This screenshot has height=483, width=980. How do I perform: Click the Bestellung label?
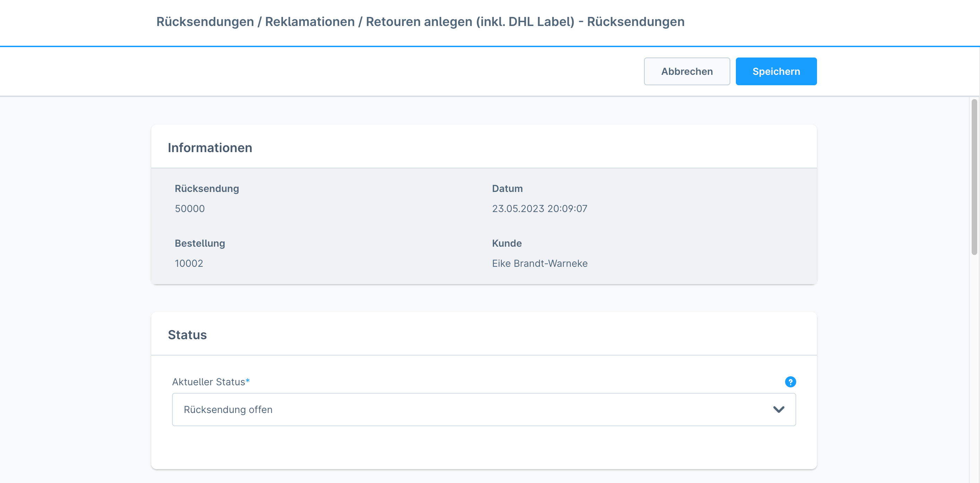(x=200, y=244)
